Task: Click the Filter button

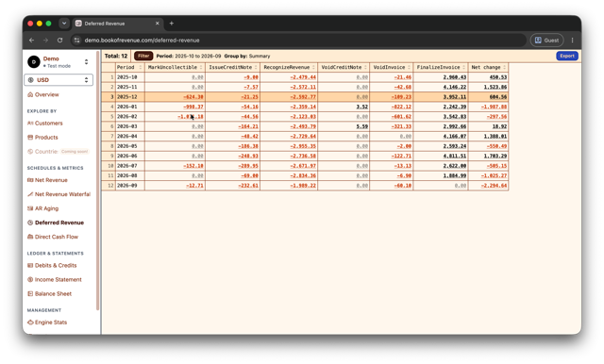Action: [x=143, y=56]
